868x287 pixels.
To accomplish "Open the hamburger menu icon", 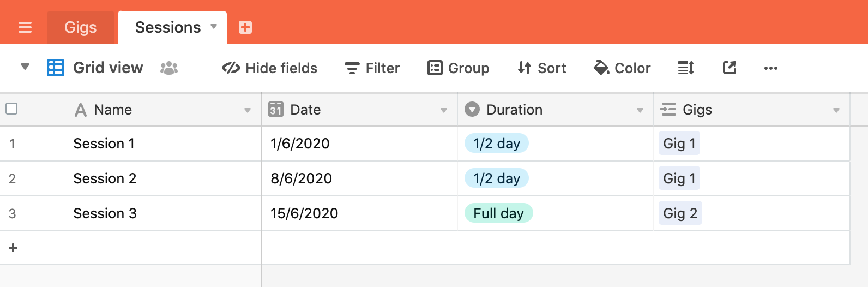I will pyautogui.click(x=25, y=27).
